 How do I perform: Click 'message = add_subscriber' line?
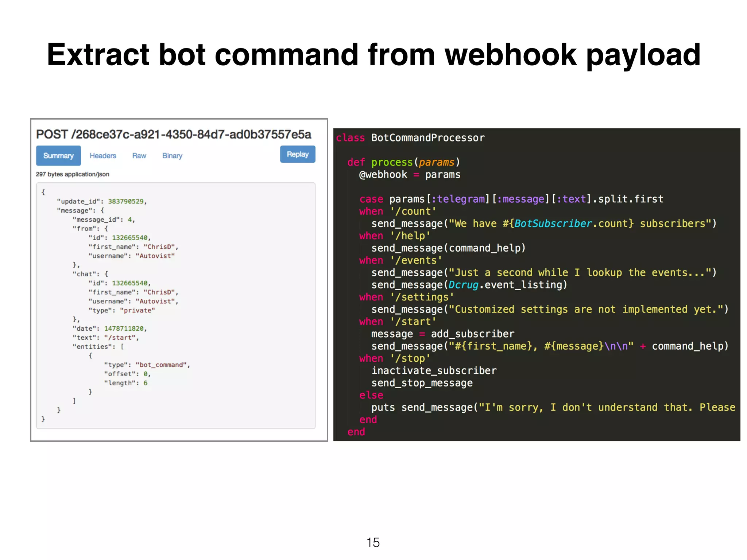click(x=443, y=334)
